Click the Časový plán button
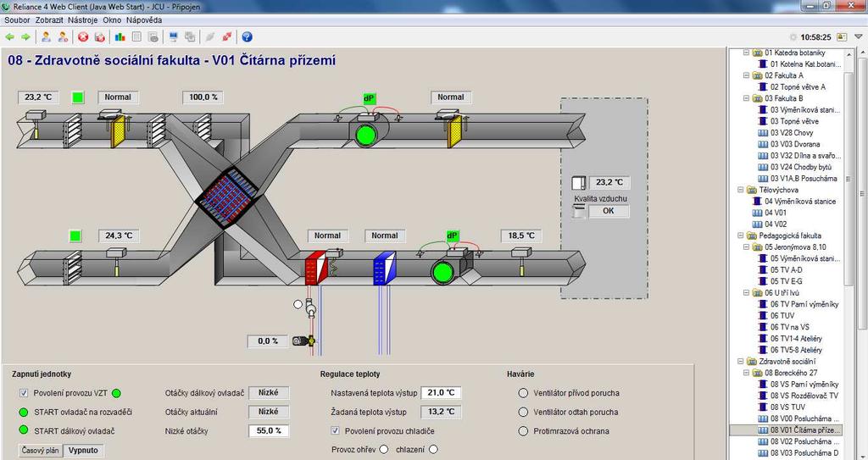Viewport: 868px width, 460px height. [41, 450]
